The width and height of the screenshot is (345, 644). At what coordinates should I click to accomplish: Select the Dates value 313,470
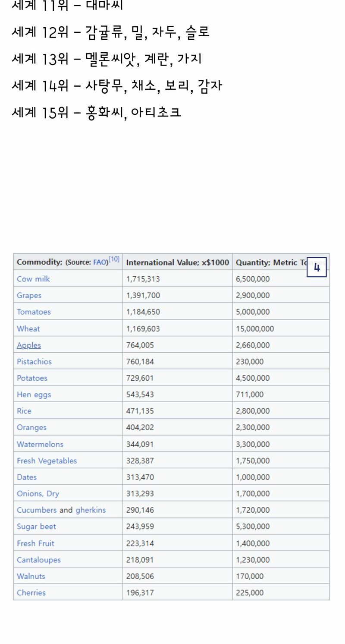[x=140, y=477]
